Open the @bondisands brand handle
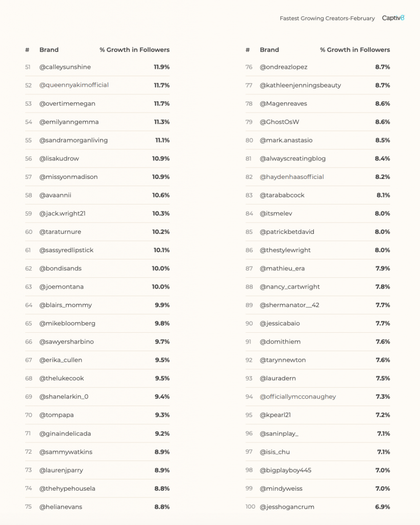Screen dimensions: 420x525 [61, 269]
